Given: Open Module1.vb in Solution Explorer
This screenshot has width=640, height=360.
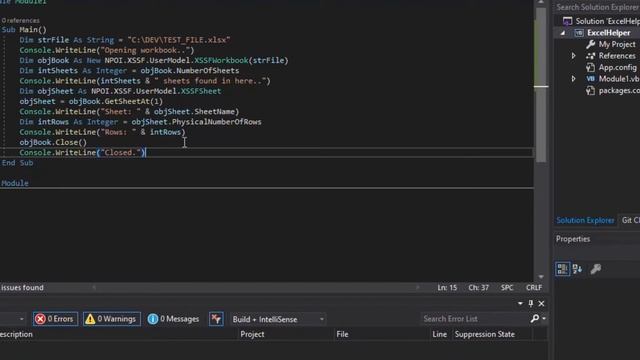Looking at the screenshot, I should (619, 78).
